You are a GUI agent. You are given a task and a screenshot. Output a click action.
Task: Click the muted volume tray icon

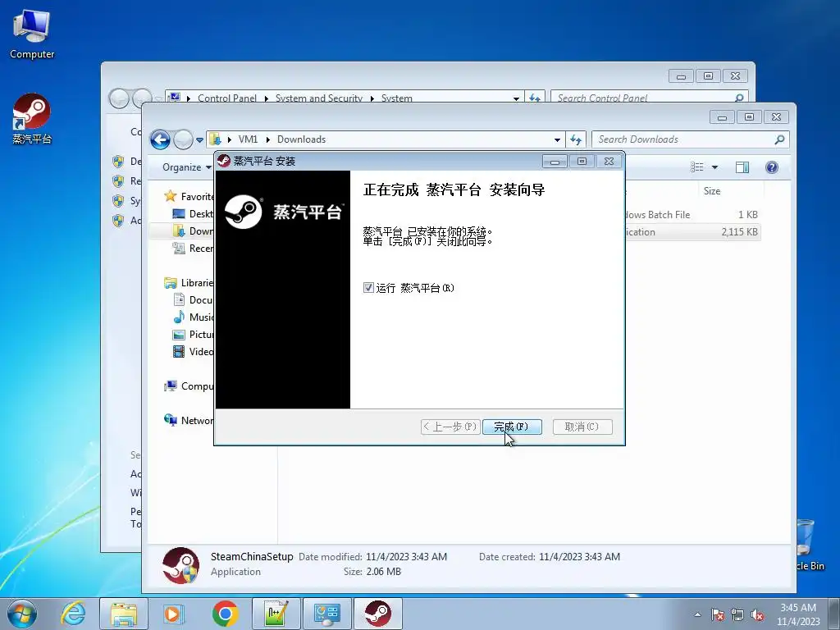pyautogui.click(x=757, y=614)
